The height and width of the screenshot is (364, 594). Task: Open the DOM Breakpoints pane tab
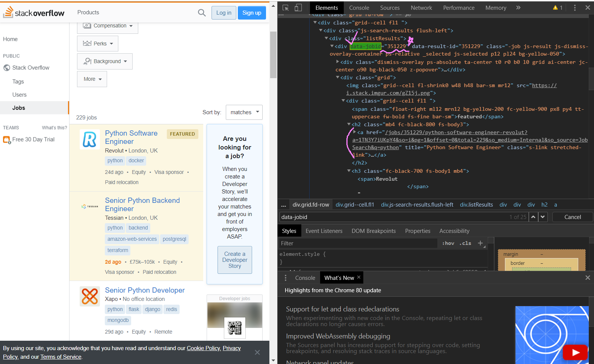tap(373, 231)
